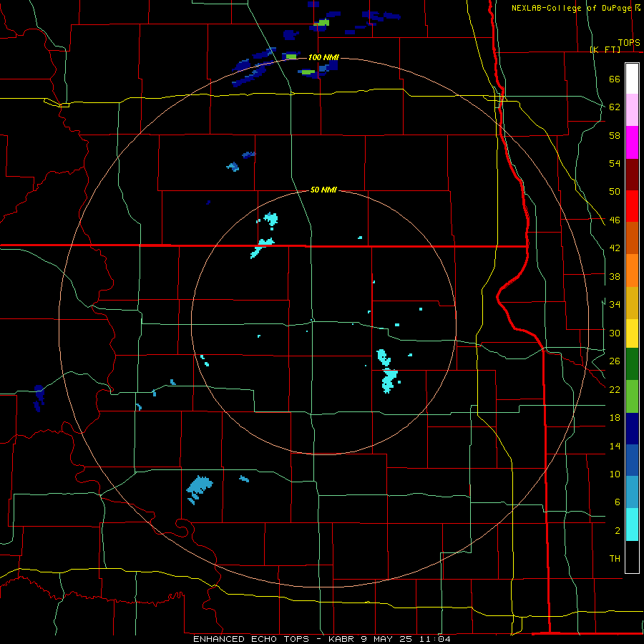Select legend value 14

click(615, 446)
